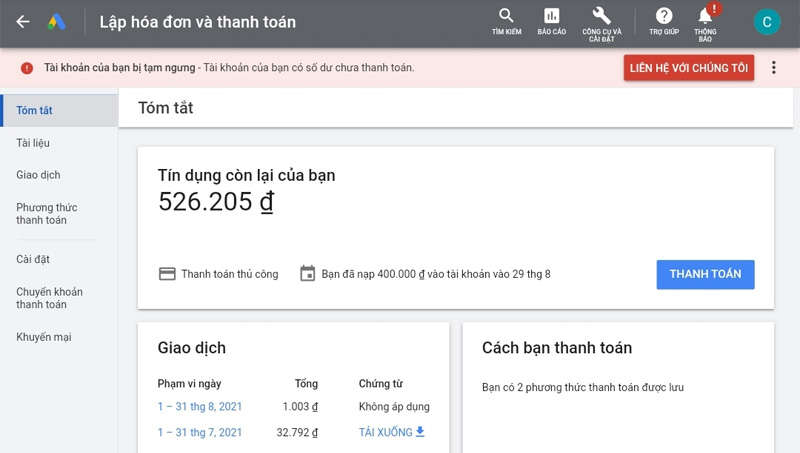
Task: Click the back arrow icon
Action: [x=23, y=22]
